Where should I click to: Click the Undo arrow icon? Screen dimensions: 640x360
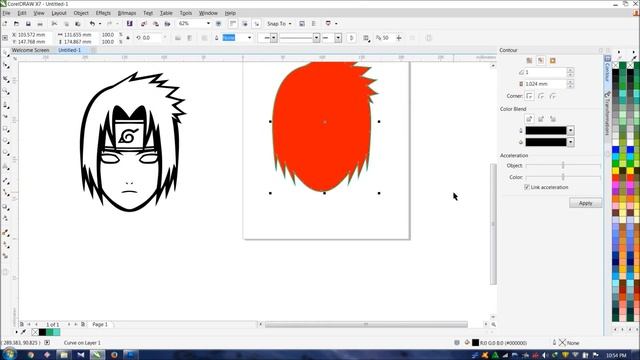92,24
